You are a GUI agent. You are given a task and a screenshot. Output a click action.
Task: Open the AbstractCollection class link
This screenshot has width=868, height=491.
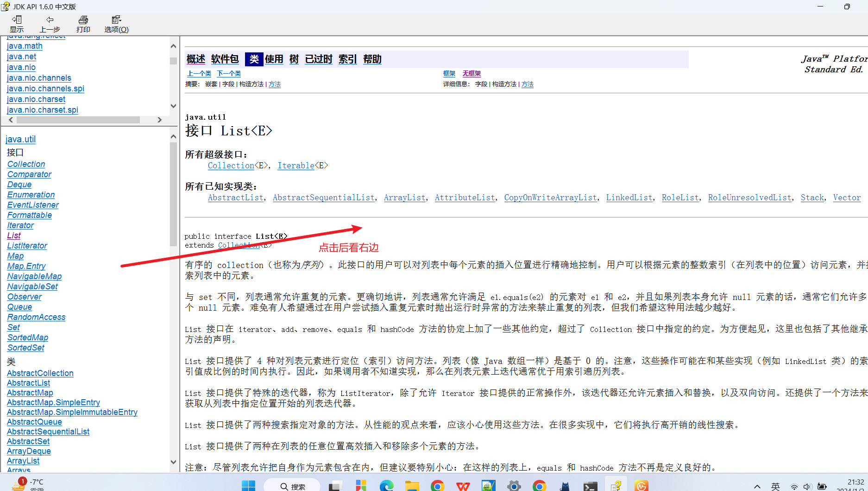(40, 373)
